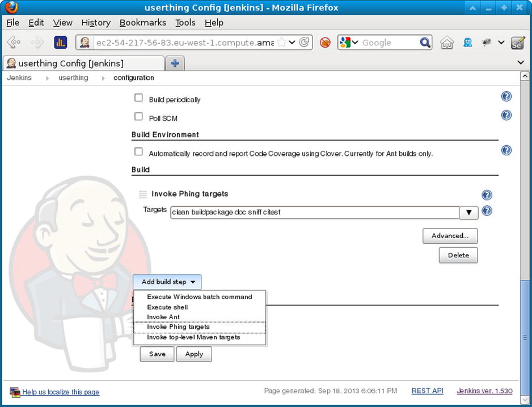The height and width of the screenshot is (407, 532).
Task: Open help for Clover code coverage
Action: 506,150
